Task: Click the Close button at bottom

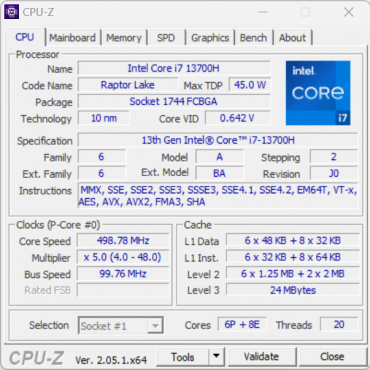Action: 332,356
